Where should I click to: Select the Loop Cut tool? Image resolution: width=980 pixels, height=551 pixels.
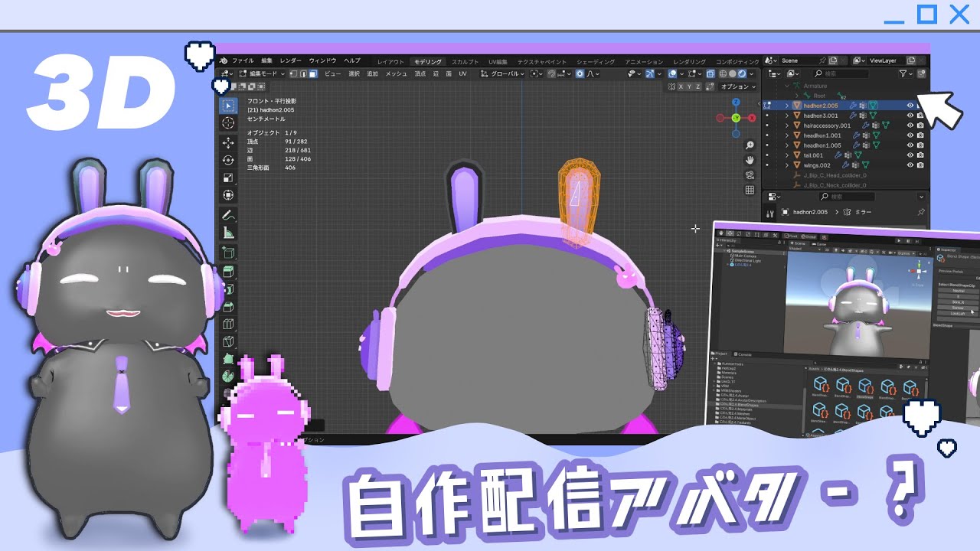pyautogui.click(x=228, y=324)
